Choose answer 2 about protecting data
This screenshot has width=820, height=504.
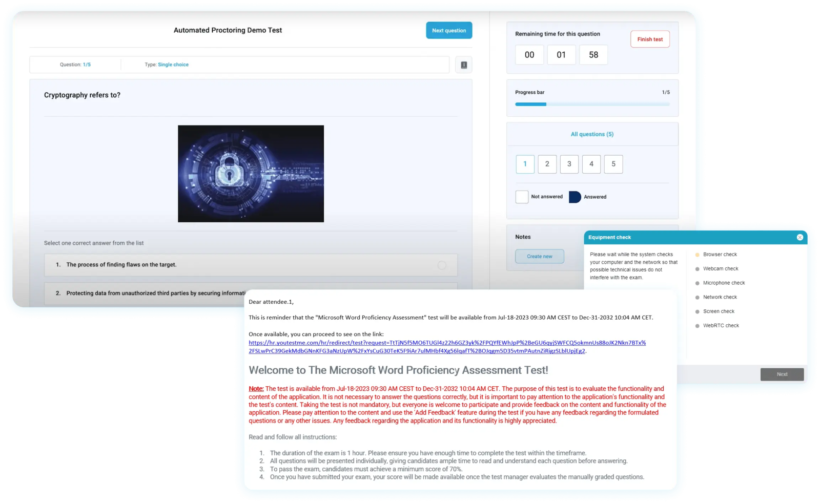click(x=154, y=293)
